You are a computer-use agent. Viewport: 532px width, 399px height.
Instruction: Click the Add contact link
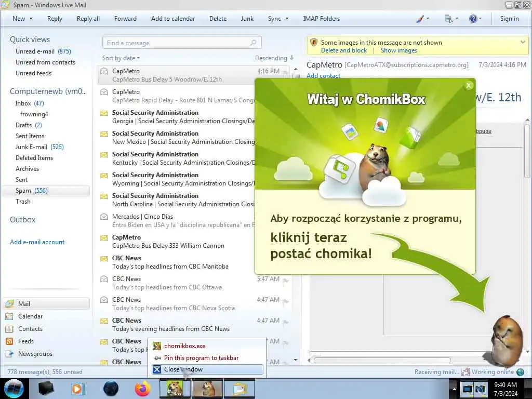tap(323, 76)
